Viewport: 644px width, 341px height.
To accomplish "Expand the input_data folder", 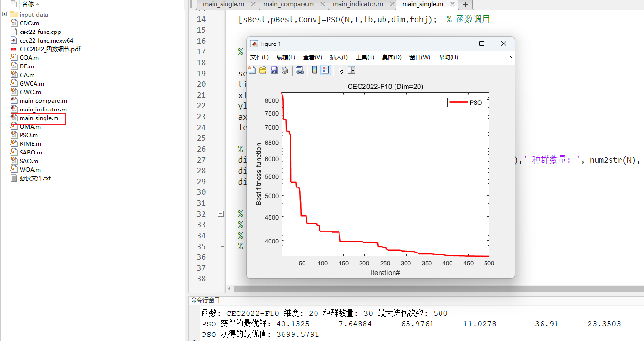I will point(4,14).
